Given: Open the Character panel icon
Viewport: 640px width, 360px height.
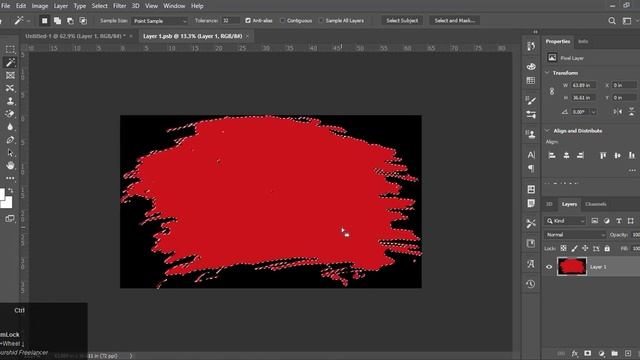Looking at the screenshot, I should click(x=531, y=155).
